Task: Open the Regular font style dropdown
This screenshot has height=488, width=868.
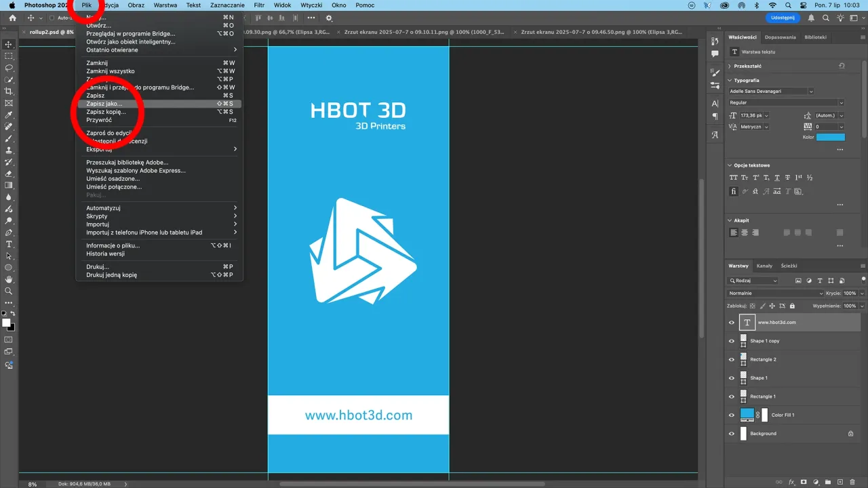Action: 787,102
